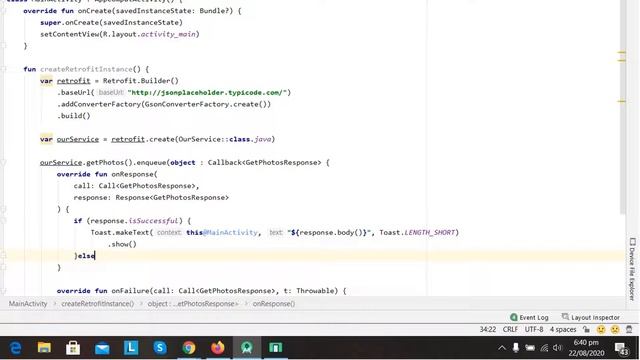Open the volume speaker tray icon
The height and width of the screenshot is (360, 640).
coord(558,348)
